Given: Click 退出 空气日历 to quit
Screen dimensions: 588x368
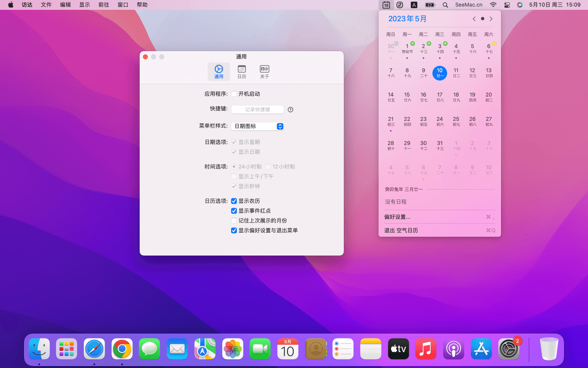Looking at the screenshot, I should tap(401, 231).
